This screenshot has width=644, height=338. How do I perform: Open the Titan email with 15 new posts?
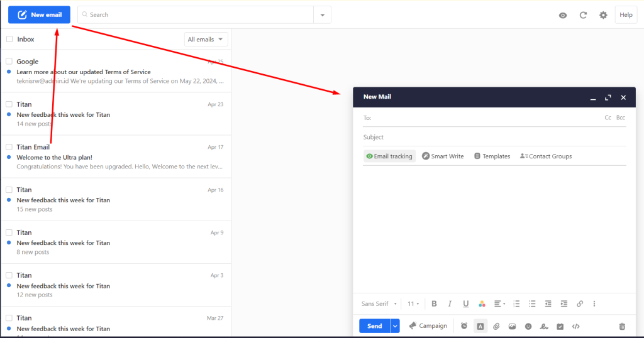[x=116, y=200]
